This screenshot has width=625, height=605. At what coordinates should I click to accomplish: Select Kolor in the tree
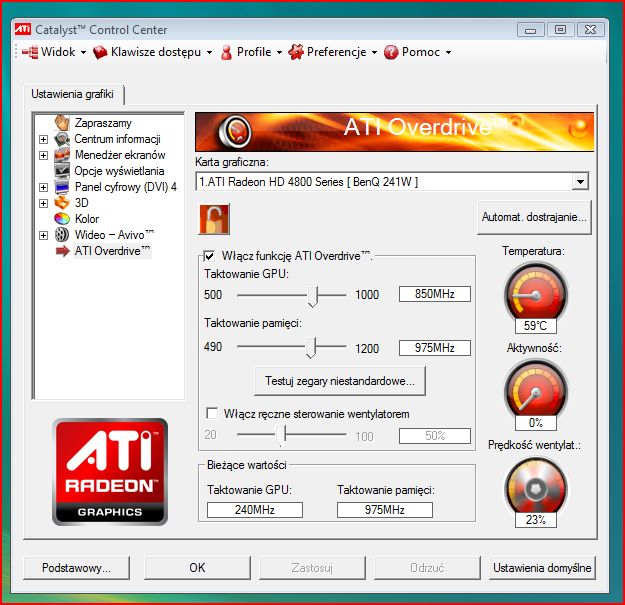87,219
